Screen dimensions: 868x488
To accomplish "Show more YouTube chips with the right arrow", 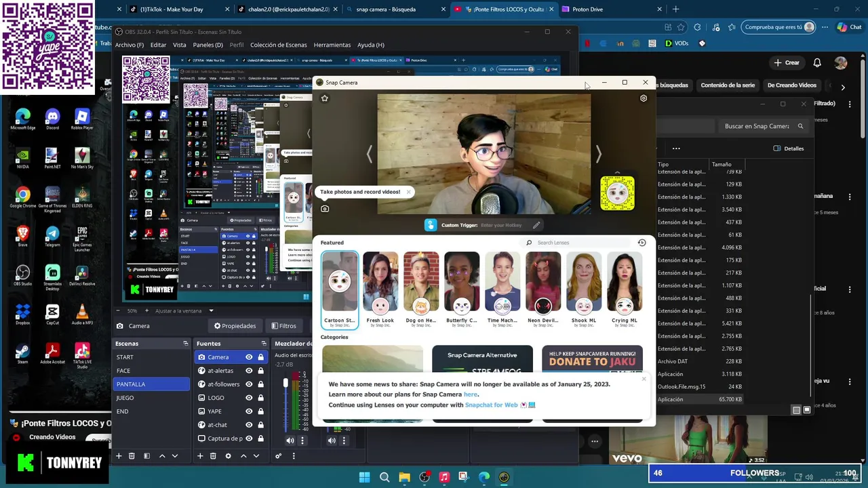I will 842,87.
